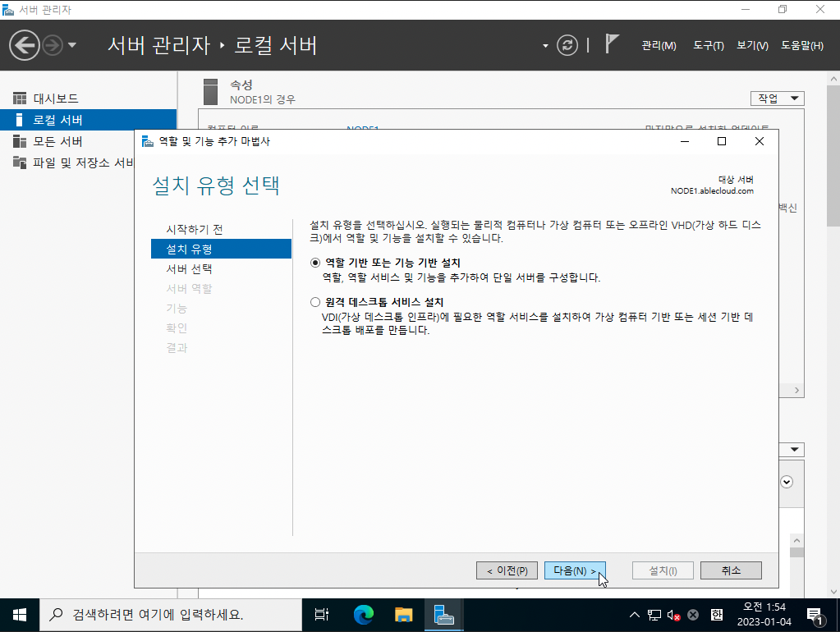Click the scroll up arrow of main window
This screenshot has height=632, width=840.
(x=833, y=79)
